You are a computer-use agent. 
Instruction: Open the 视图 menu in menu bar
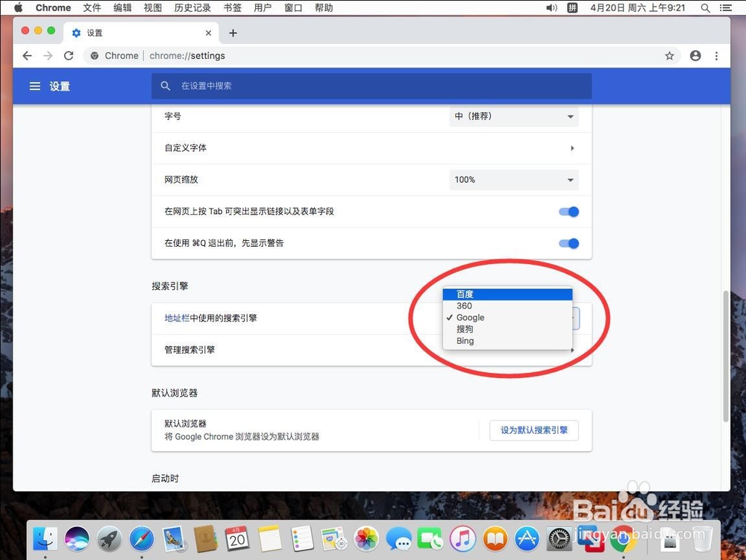[x=153, y=7]
